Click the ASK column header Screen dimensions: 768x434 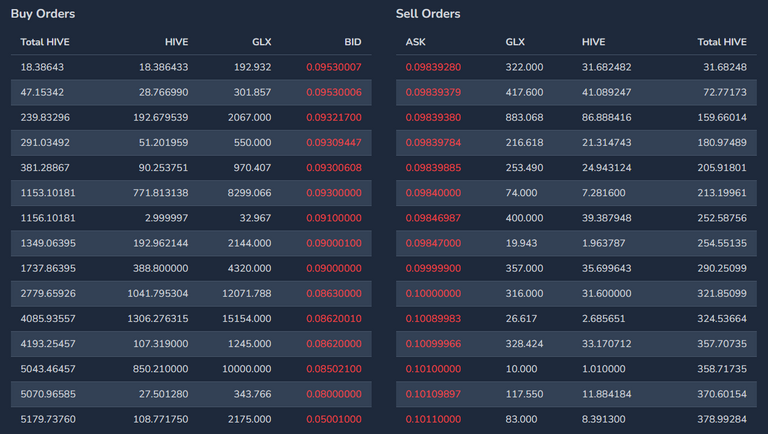(415, 42)
